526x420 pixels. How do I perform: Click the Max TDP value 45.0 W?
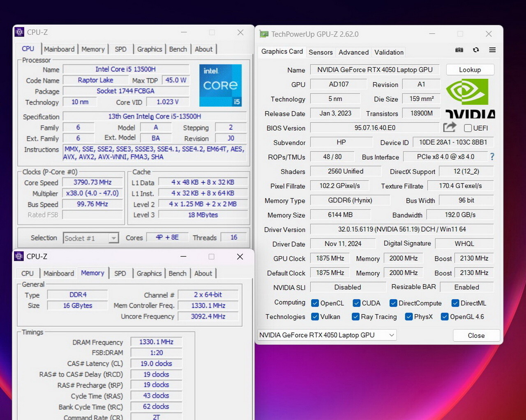coord(176,80)
